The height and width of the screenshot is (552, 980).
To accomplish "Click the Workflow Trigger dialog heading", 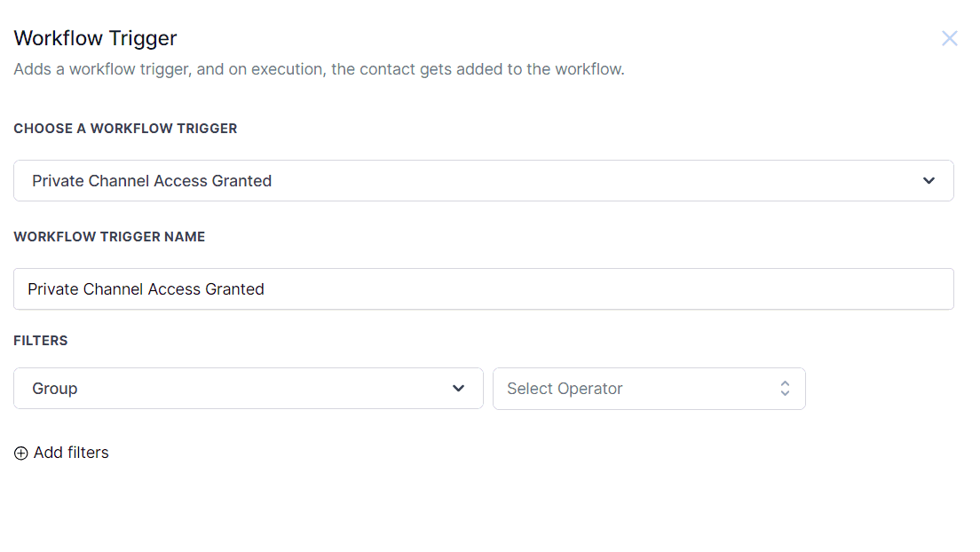I will click(95, 38).
